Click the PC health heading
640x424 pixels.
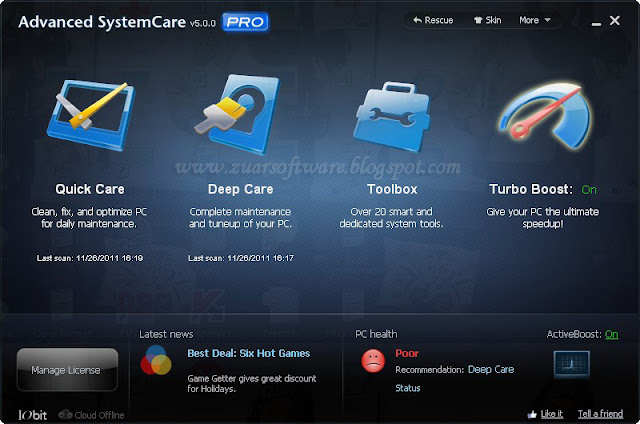[376, 334]
